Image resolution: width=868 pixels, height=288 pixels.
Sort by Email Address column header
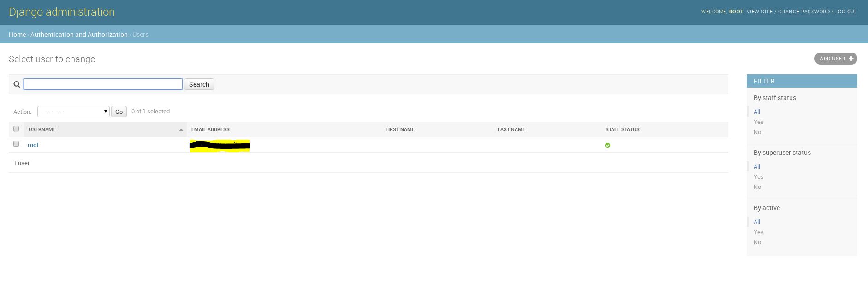210,129
